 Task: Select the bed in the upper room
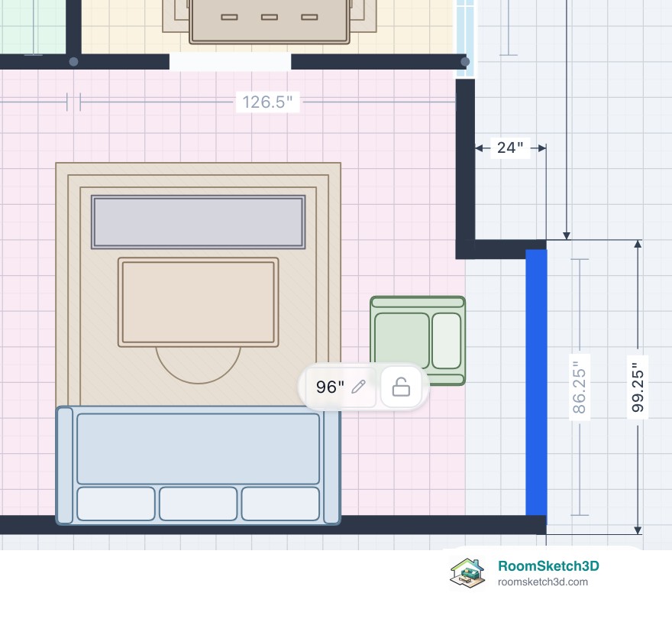(x=270, y=21)
